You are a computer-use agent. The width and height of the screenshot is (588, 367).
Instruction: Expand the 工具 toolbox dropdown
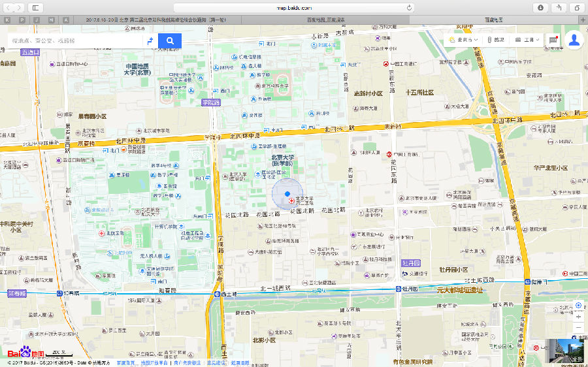[x=527, y=40]
